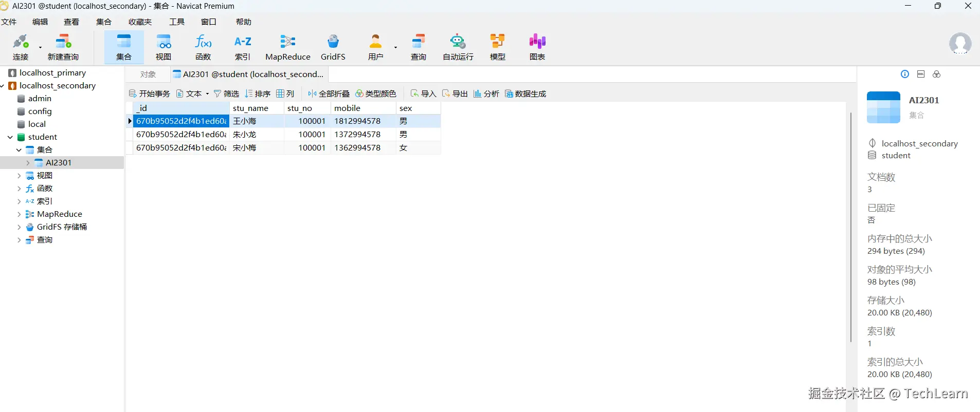Image resolution: width=980 pixels, height=412 pixels.
Task: Select the local database
Action: coord(37,124)
